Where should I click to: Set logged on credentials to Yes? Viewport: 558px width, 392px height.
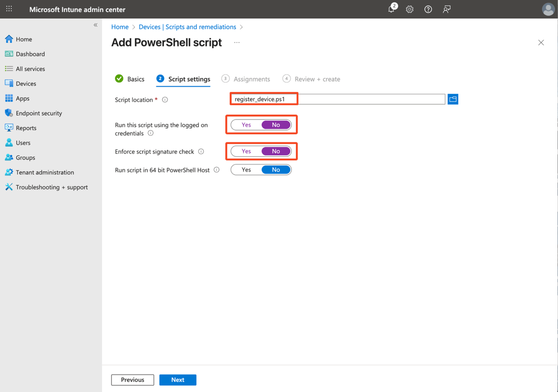tap(246, 125)
